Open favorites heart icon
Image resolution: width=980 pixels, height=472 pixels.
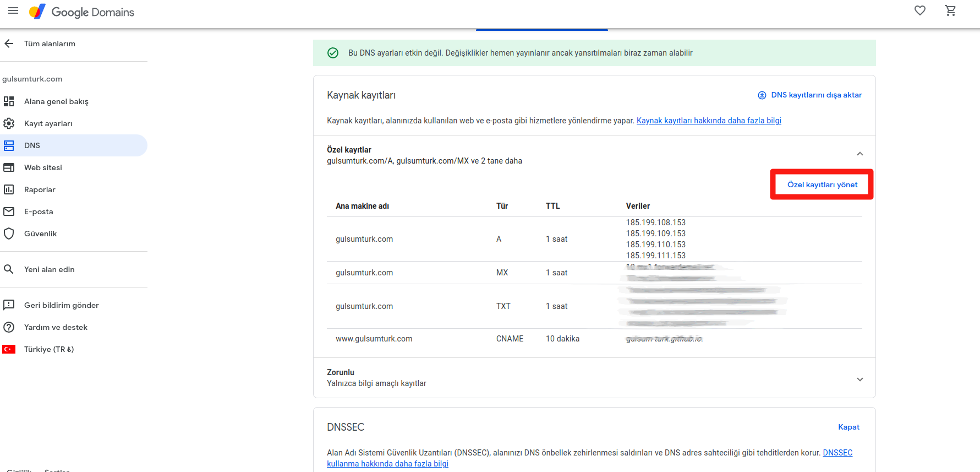click(920, 10)
